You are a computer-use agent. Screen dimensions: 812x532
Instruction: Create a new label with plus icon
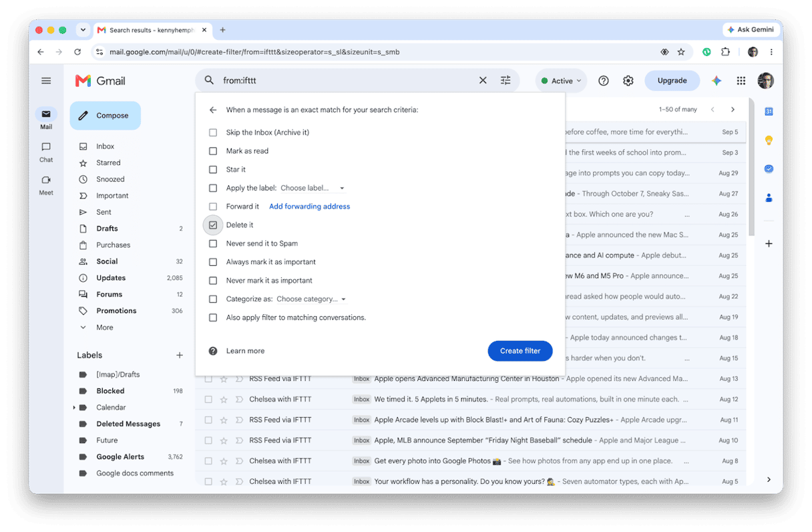pyautogui.click(x=180, y=356)
